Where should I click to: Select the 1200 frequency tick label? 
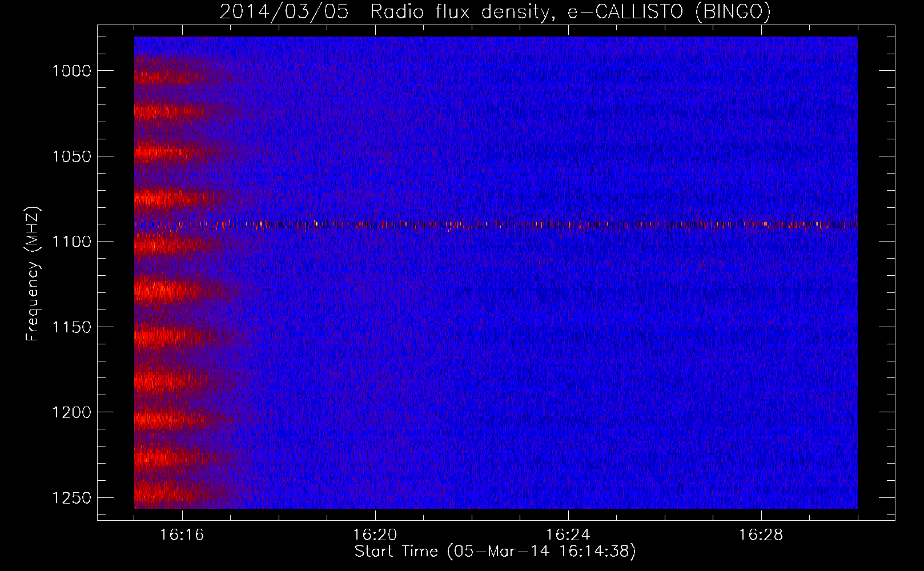71,412
